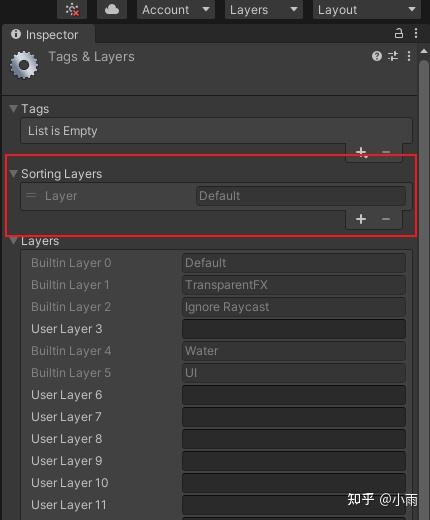Image resolution: width=430 pixels, height=520 pixels.
Task: Click the User Layer 6 name field
Action: (x=294, y=395)
